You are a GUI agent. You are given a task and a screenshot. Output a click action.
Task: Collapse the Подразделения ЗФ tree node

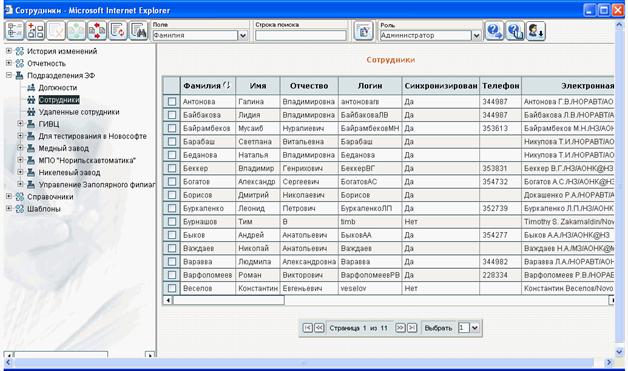pyautogui.click(x=9, y=75)
